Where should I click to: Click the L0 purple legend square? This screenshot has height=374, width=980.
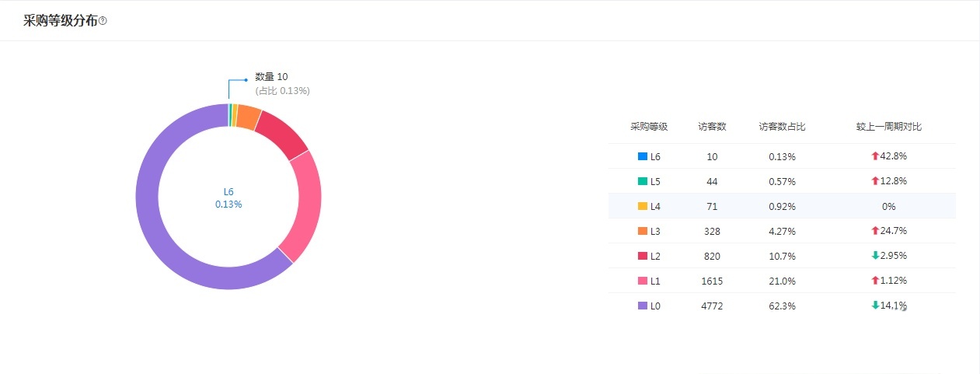(642, 306)
